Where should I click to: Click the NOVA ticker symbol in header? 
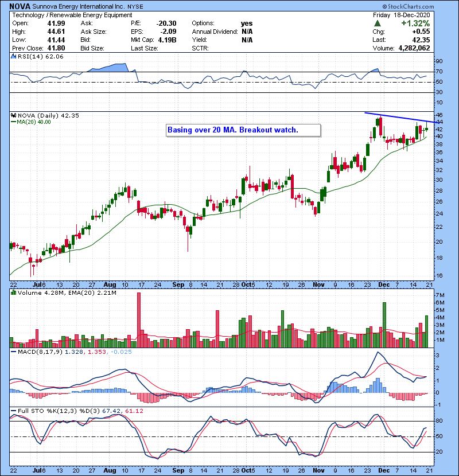[20, 6]
